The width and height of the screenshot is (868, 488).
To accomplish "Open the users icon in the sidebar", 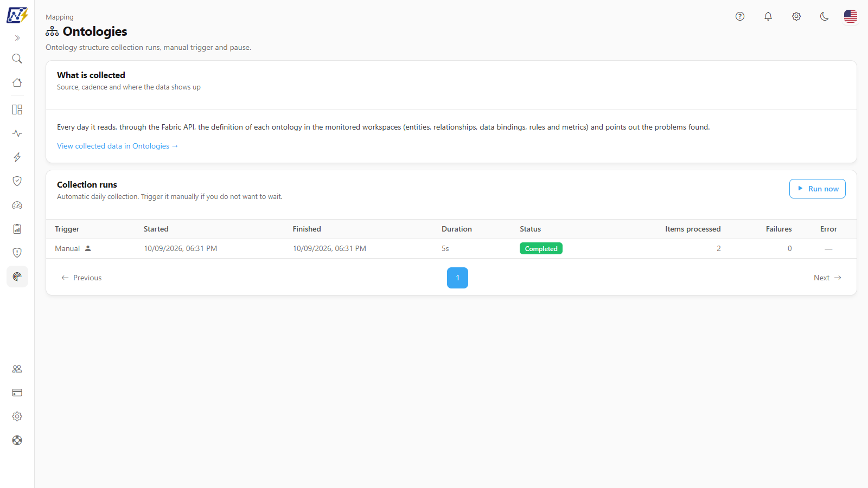I will (17, 369).
